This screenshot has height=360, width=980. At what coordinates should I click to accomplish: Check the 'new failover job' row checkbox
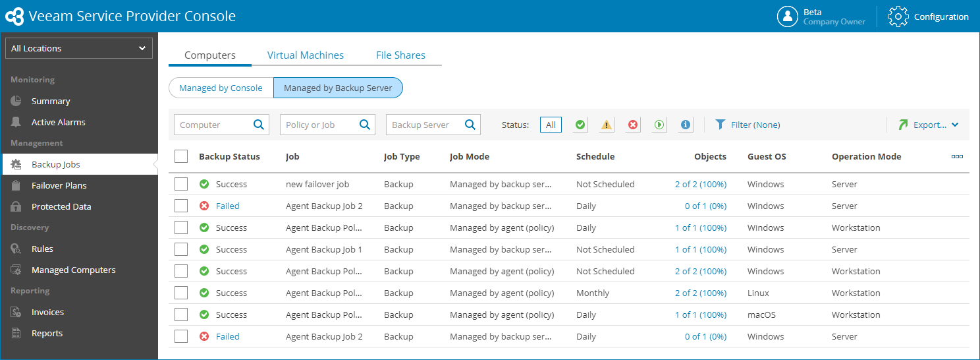coord(181,185)
